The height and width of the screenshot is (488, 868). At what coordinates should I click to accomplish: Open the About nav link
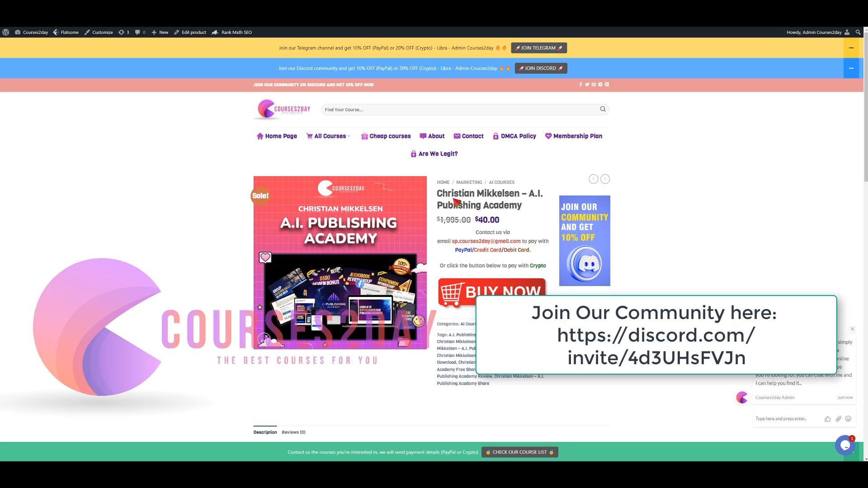[x=432, y=136]
